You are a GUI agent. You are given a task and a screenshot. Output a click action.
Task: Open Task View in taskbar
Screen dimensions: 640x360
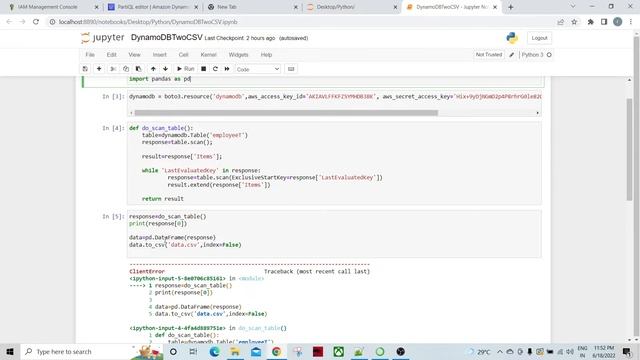tap(193, 351)
